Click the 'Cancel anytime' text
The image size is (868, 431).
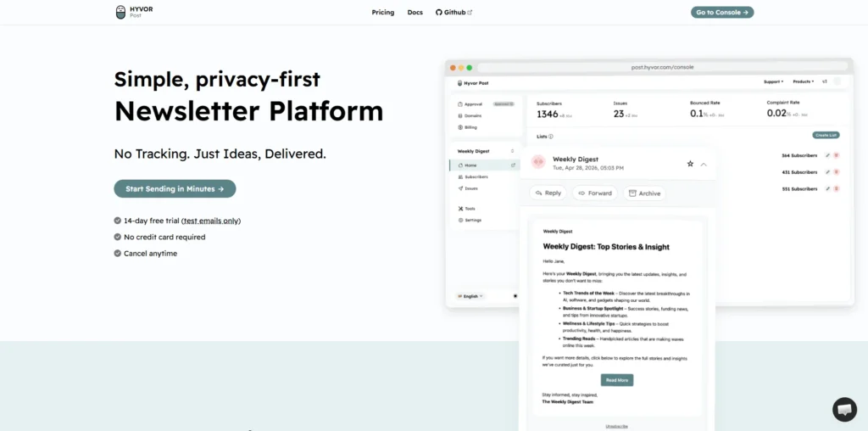point(151,254)
